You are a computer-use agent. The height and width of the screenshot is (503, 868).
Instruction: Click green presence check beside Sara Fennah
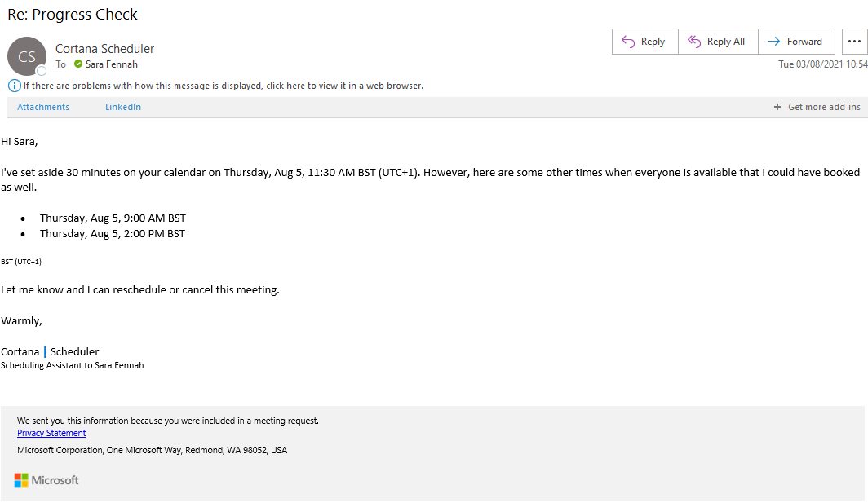point(78,64)
